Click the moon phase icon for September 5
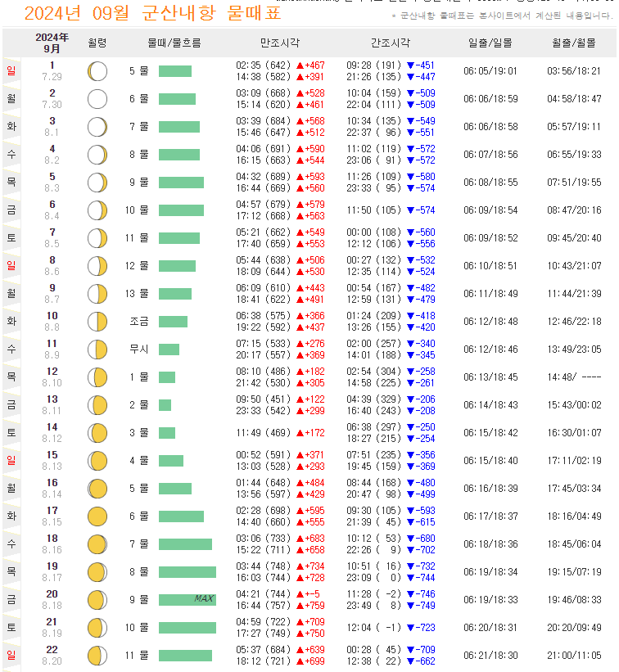 [97, 183]
